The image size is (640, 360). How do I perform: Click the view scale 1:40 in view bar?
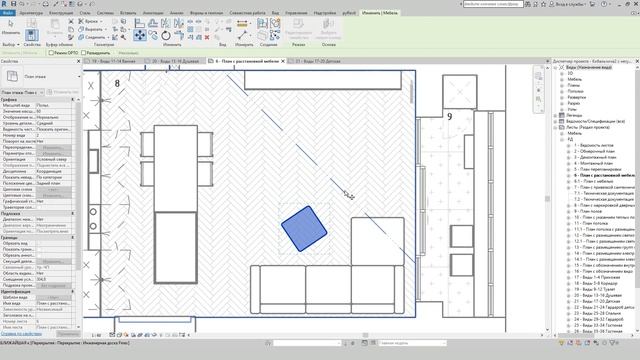[x=96, y=335]
